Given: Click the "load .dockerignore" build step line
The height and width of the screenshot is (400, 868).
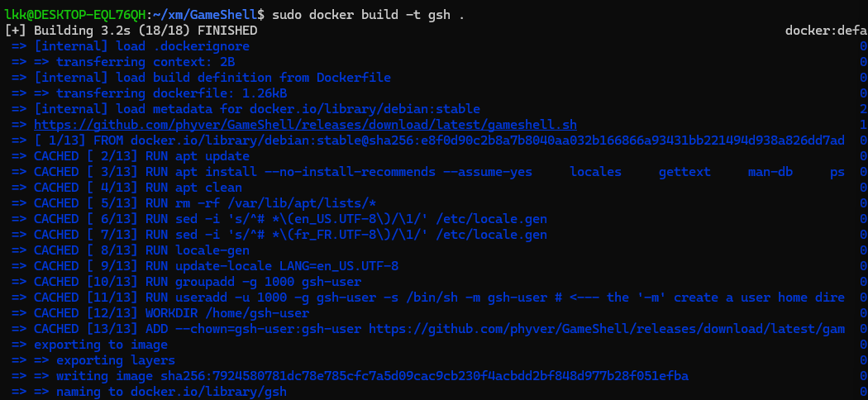Looking at the screenshot, I should (132, 46).
